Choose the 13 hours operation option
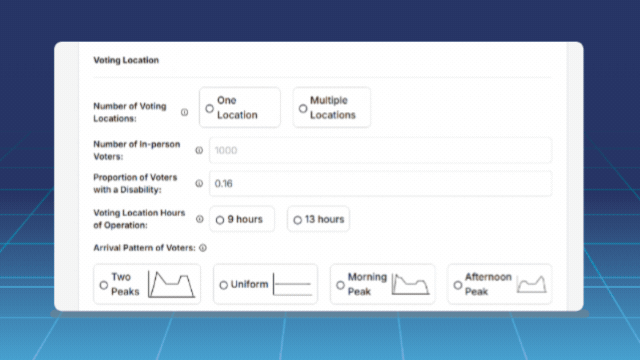Image resolution: width=640 pixels, height=360 pixels. (x=297, y=220)
